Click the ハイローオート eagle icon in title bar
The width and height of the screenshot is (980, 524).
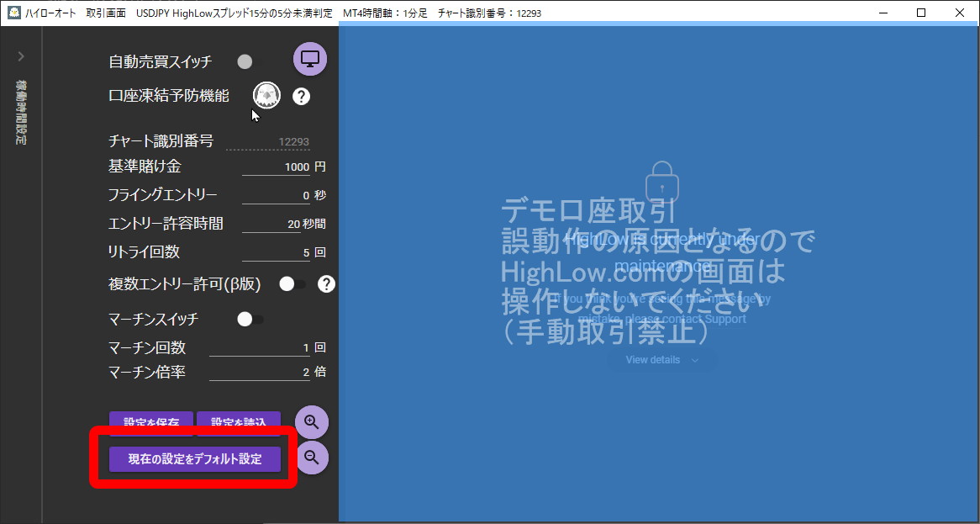13,13
